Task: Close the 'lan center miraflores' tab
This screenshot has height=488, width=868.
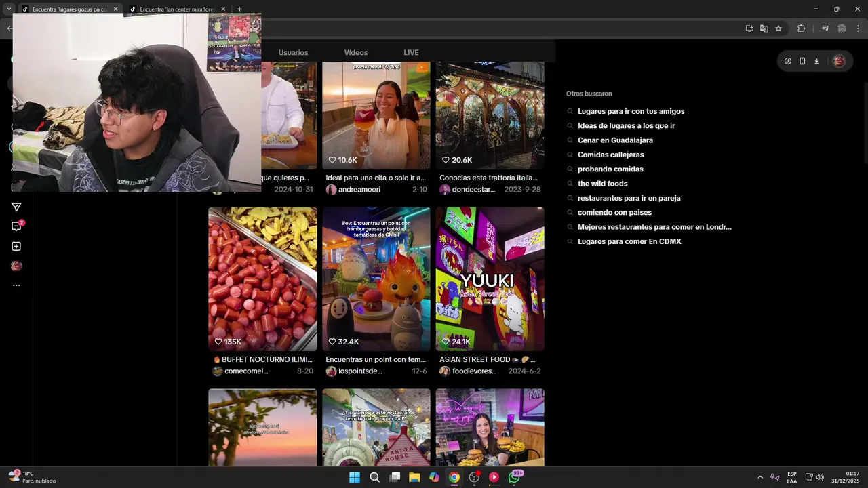Action: coord(223,9)
